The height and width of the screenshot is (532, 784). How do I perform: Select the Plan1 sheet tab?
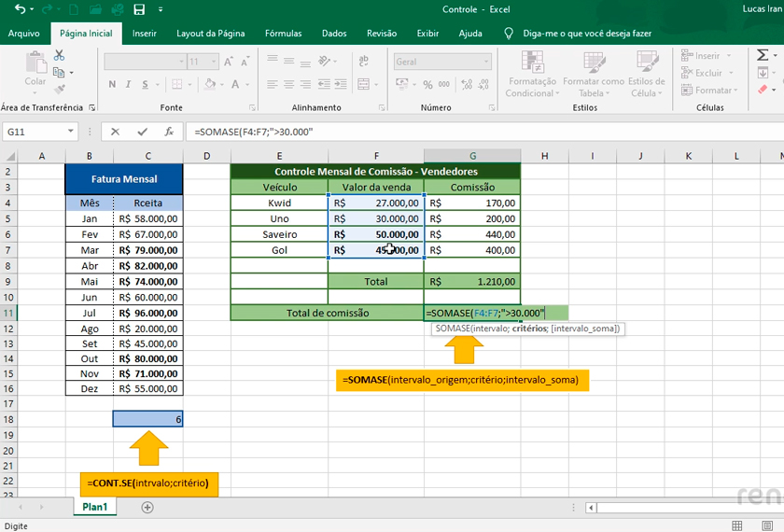[x=94, y=507]
